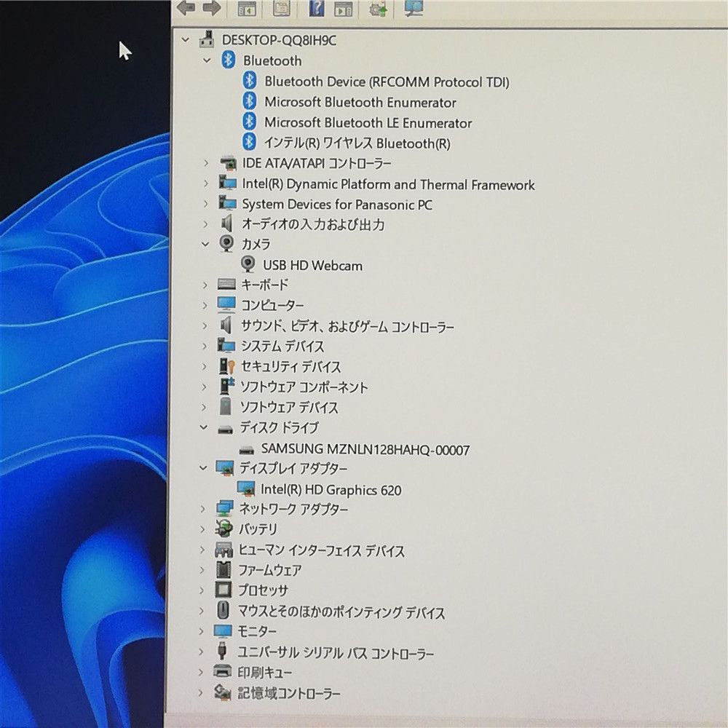Image resolution: width=728 pixels, height=728 pixels.
Task: Click the Forward arrow in the toolbar
Action: [x=212, y=7]
